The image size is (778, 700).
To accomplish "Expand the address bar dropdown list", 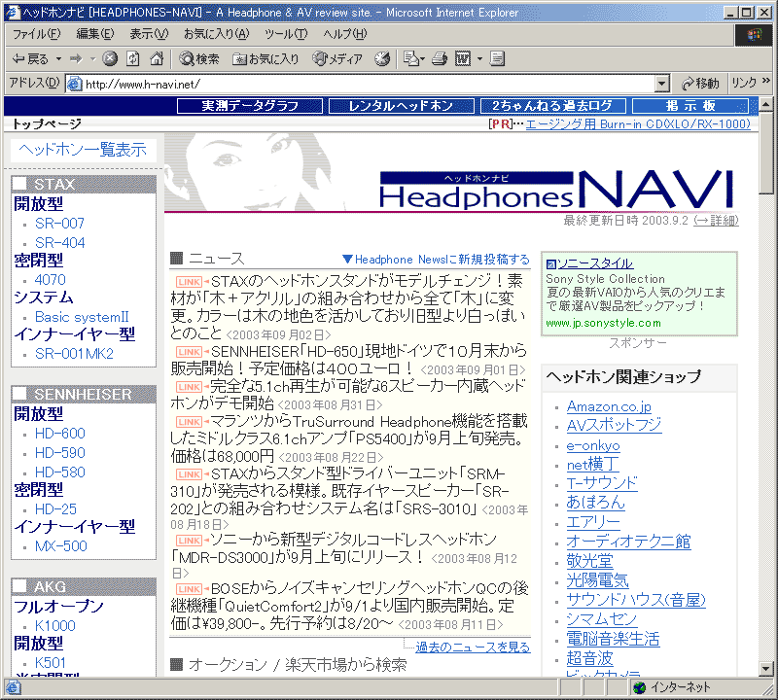I will 662,84.
